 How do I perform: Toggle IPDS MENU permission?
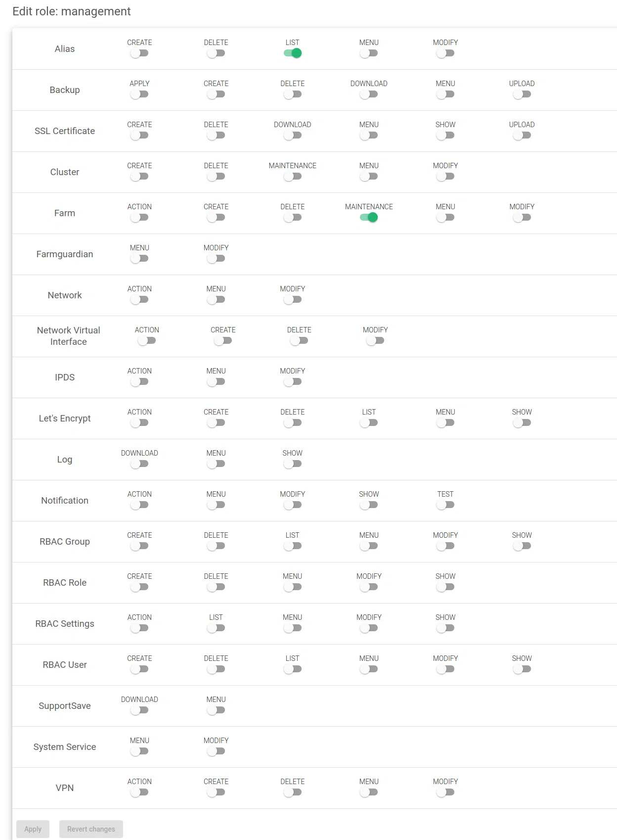(216, 382)
